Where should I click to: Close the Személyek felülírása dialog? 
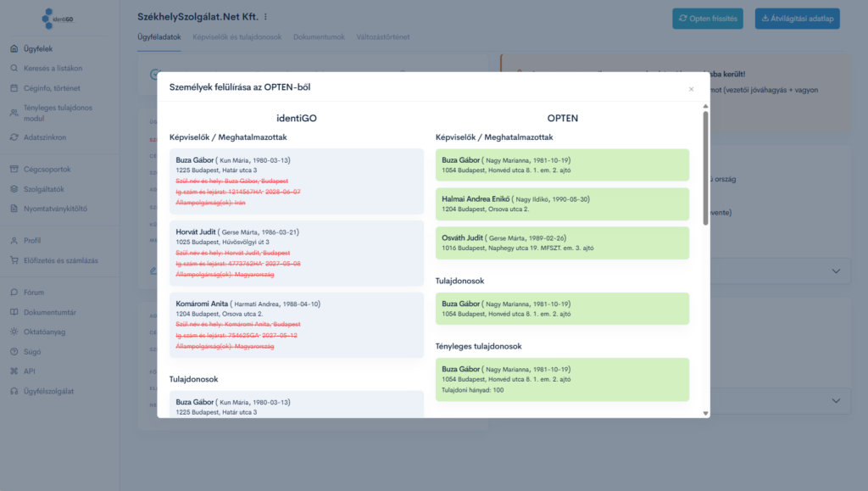pyautogui.click(x=691, y=89)
